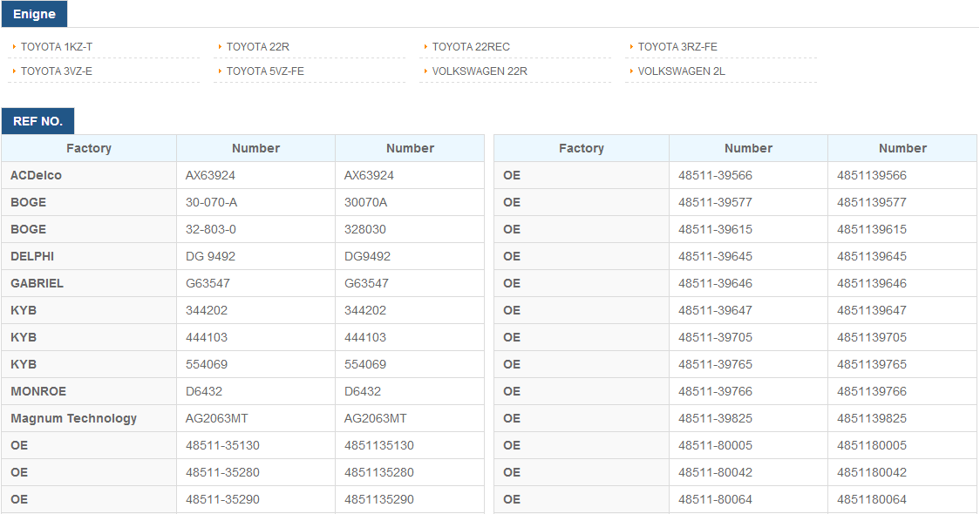Screen dimensions: 980x514
Task: Click OE number 48511-39766
Action: click(x=748, y=391)
